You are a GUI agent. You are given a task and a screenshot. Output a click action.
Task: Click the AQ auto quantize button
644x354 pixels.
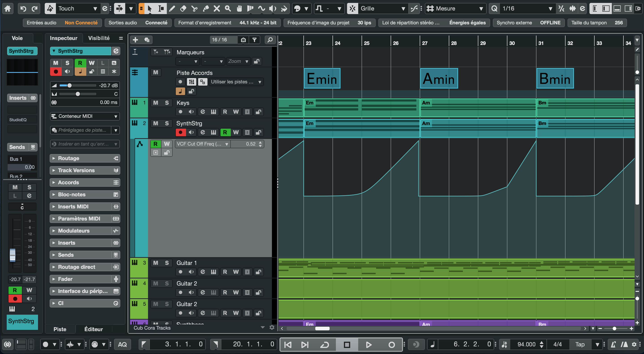point(122,345)
